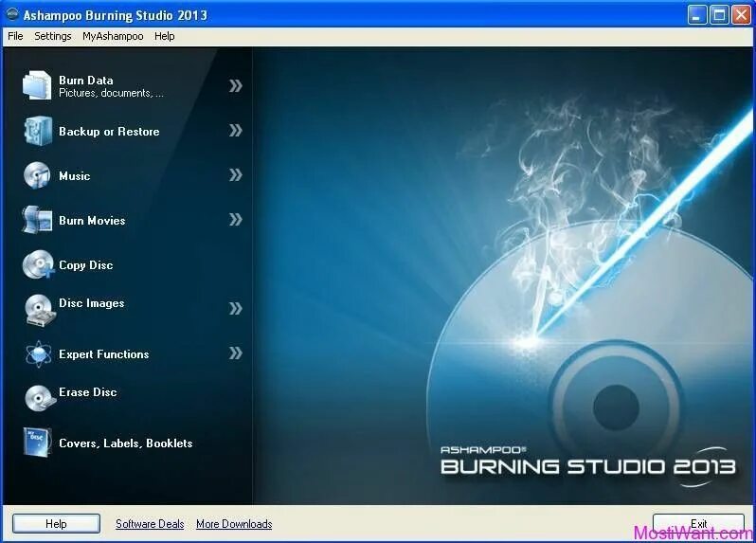Screen dimensions: 756x543
Task: Click the 'Pictures, documents, ...' subtitle
Action: 111,93
